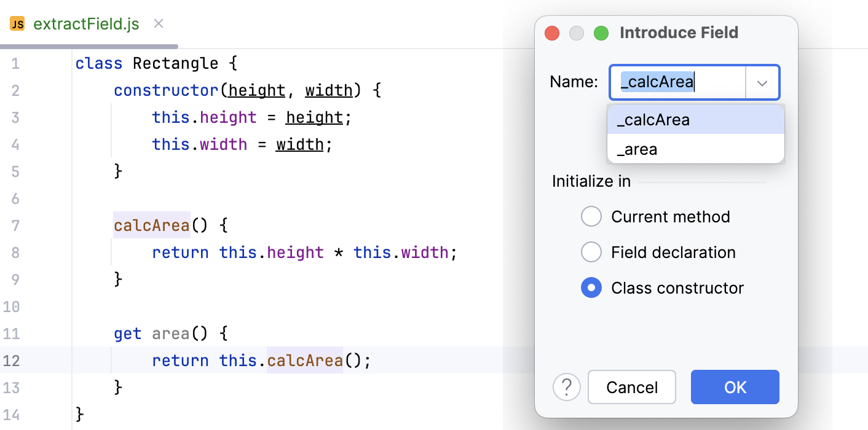868x430 pixels.
Task: Click the green maximize traffic light button
Action: [x=601, y=33]
